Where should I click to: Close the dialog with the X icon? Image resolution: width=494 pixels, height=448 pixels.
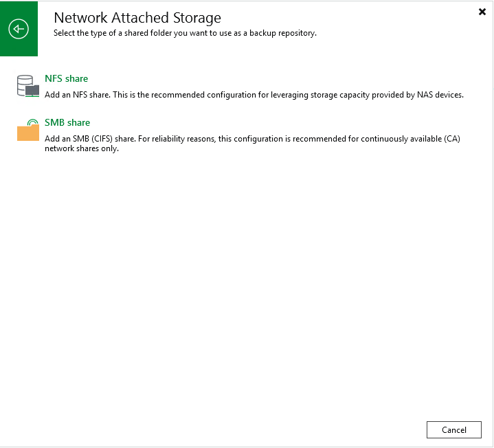[482, 12]
